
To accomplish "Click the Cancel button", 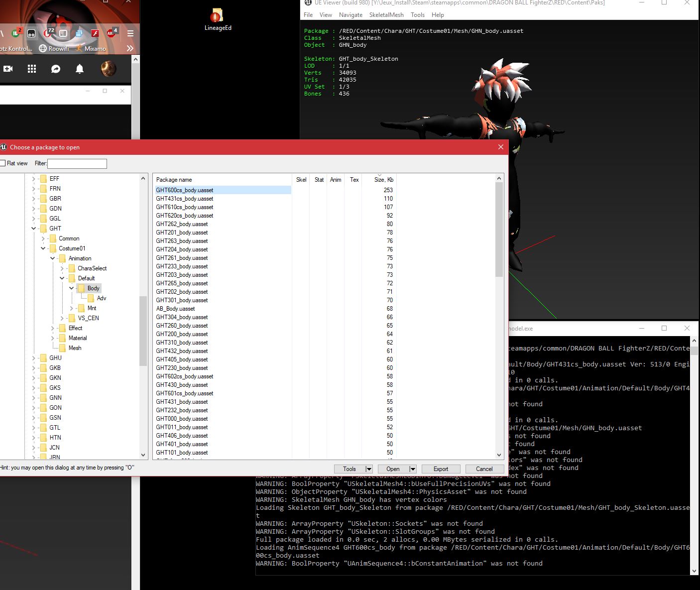I will point(484,469).
